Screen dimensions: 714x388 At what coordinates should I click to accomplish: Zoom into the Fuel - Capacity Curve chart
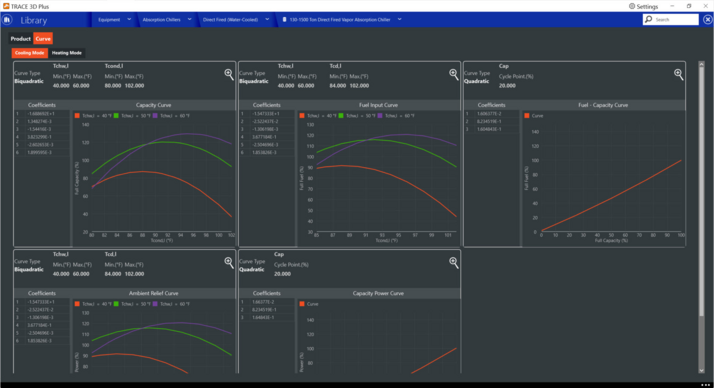coord(678,74)
